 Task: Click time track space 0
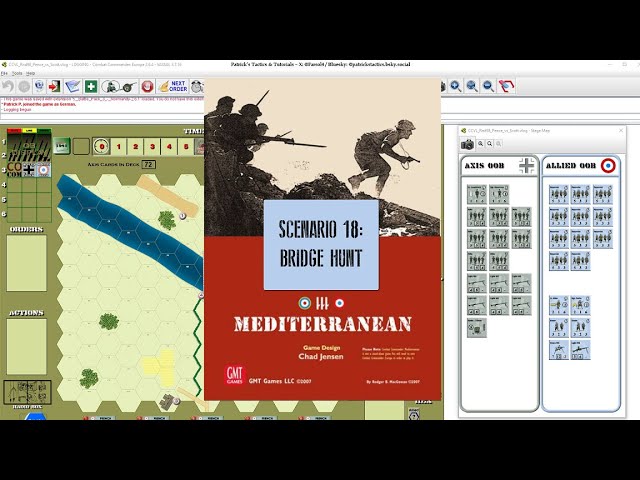pos(102,146)
